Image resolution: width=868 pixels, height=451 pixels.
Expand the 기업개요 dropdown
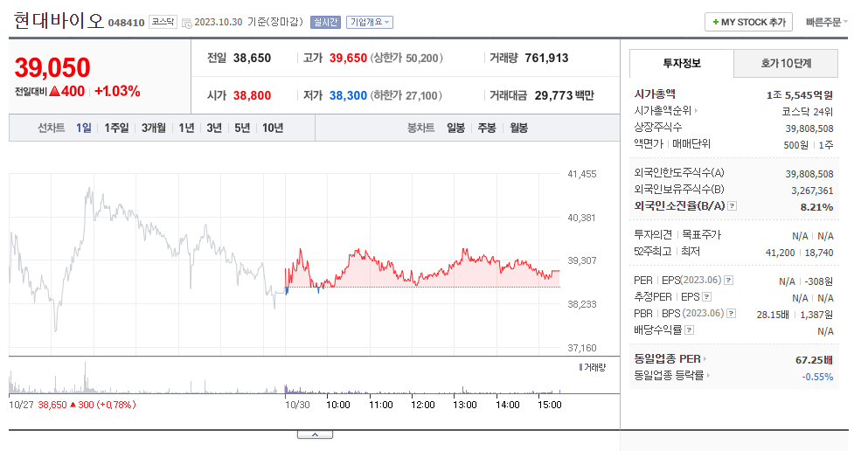coord(369,22)
